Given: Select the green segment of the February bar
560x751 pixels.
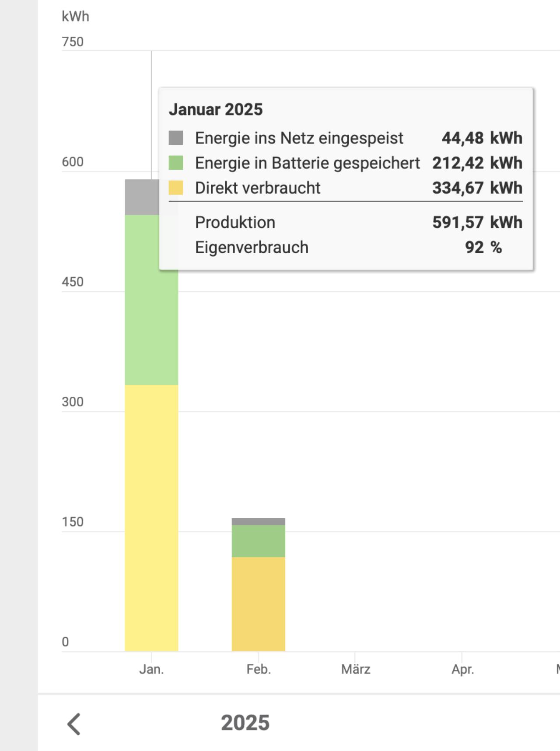Looking at the screenshot, I should [x=258, y=541].
